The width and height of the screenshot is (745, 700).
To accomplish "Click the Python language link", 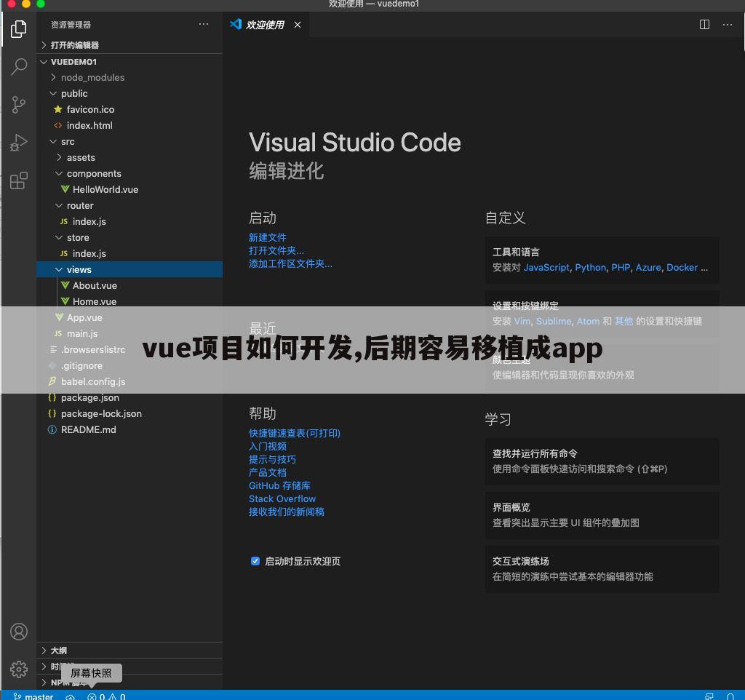I will 591,268.
